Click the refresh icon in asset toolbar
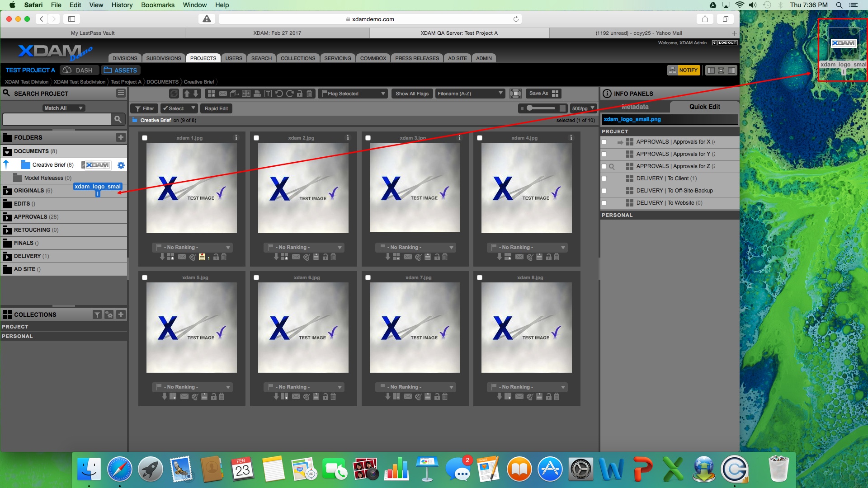The height and width of the screenshot is (488, 868). point(174,94)
